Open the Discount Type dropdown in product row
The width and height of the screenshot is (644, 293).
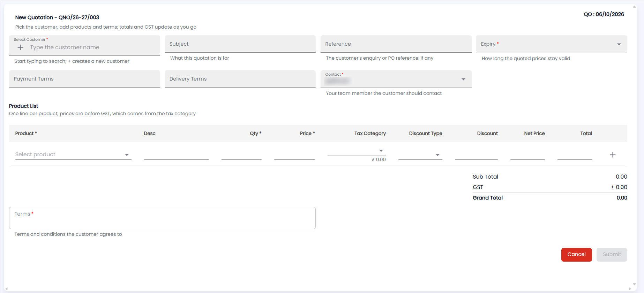[x=420, y=155]
